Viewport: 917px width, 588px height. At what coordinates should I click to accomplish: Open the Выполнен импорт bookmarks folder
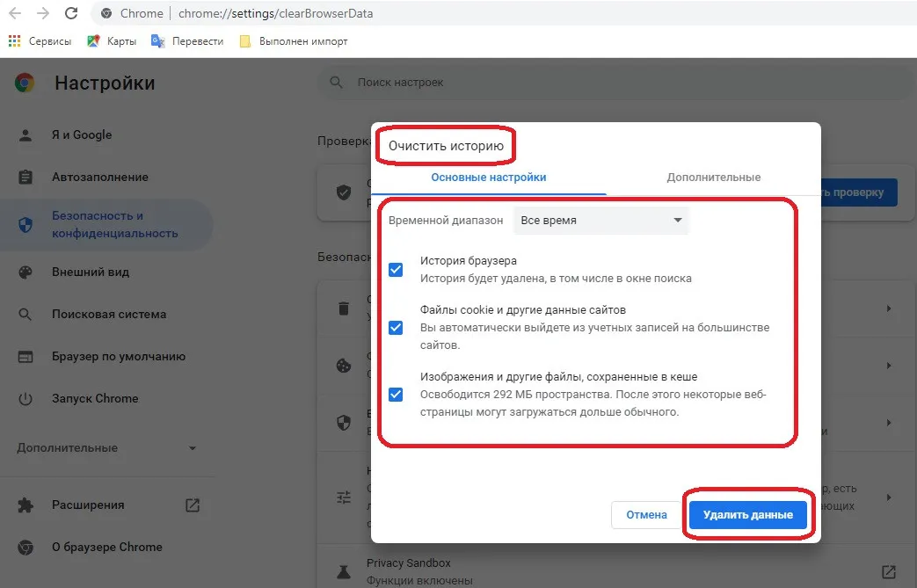294,41
